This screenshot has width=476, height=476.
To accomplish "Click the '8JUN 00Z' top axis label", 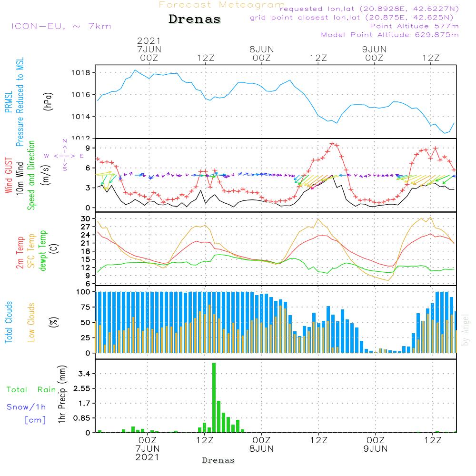I will click(262, 53).
